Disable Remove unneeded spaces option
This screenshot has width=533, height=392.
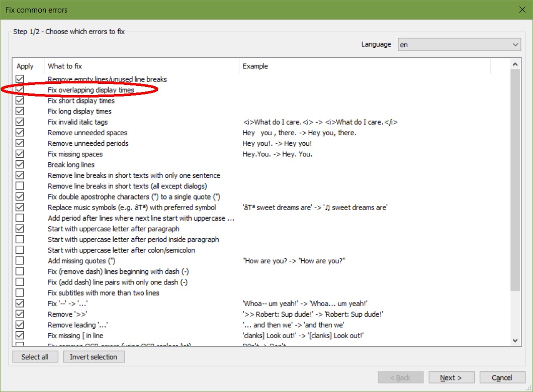[x=20, y=133]
